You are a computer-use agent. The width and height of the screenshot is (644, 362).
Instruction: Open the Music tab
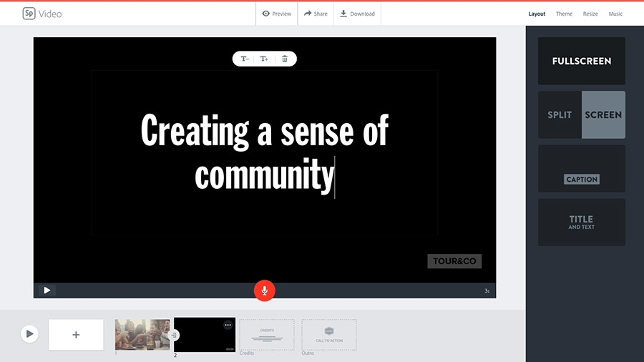tap(615, 14)
